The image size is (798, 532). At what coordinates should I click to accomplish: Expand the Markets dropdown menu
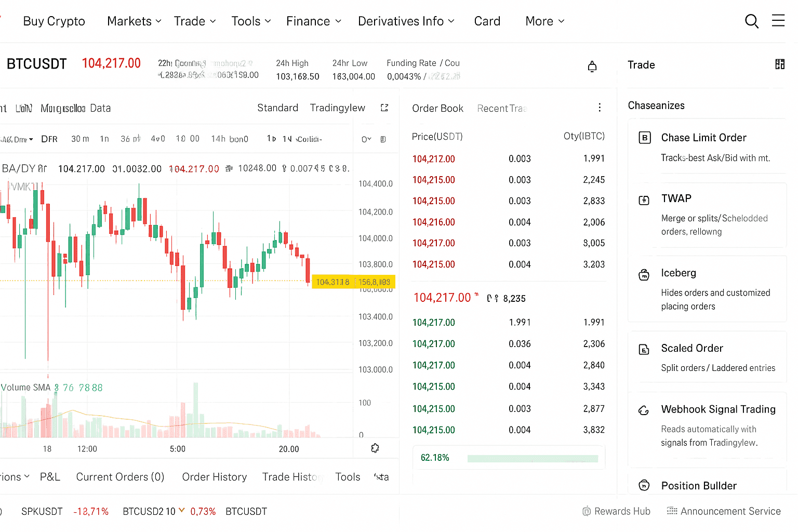coord(134,21)
